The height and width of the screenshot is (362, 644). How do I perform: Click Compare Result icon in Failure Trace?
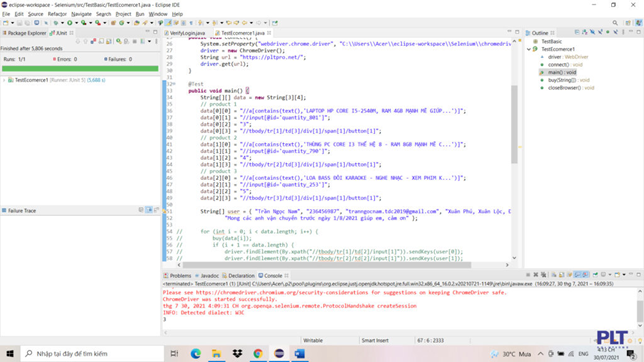point(156,210)
